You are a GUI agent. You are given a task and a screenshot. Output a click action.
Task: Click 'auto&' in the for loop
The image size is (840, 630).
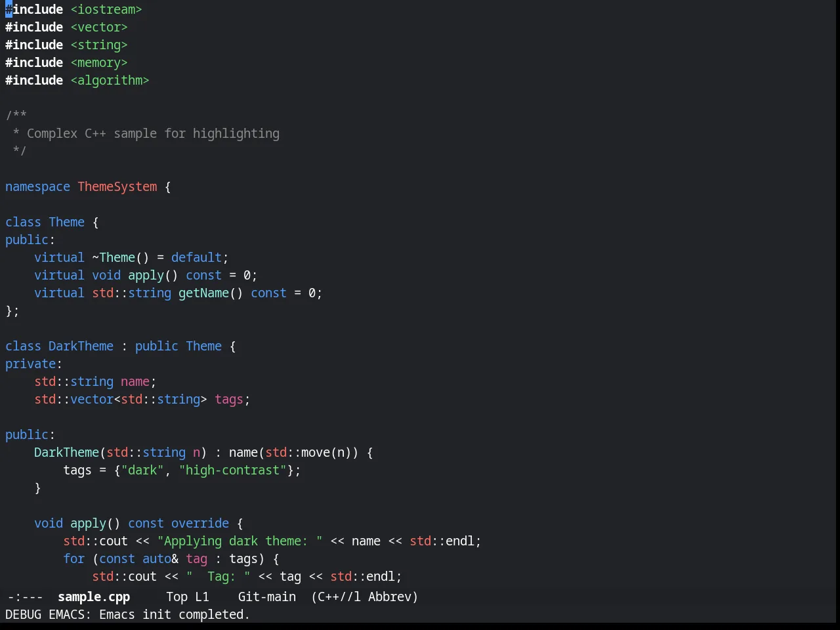coord(160,558)
